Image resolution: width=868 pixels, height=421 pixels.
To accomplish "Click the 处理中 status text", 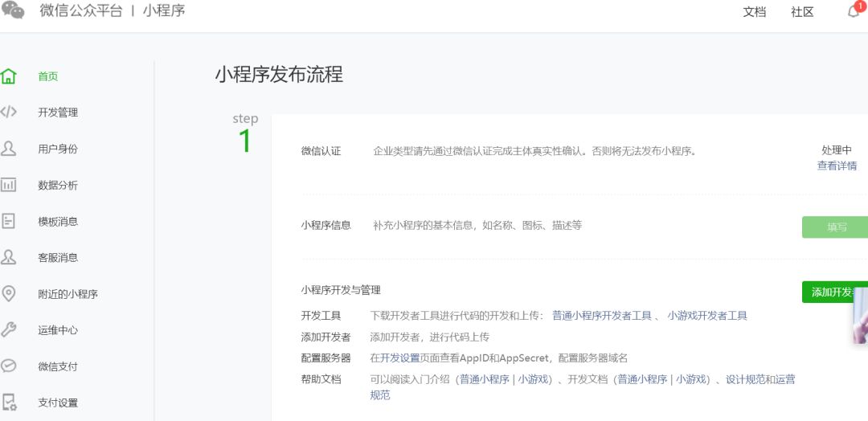I will (x=837, y=150).
